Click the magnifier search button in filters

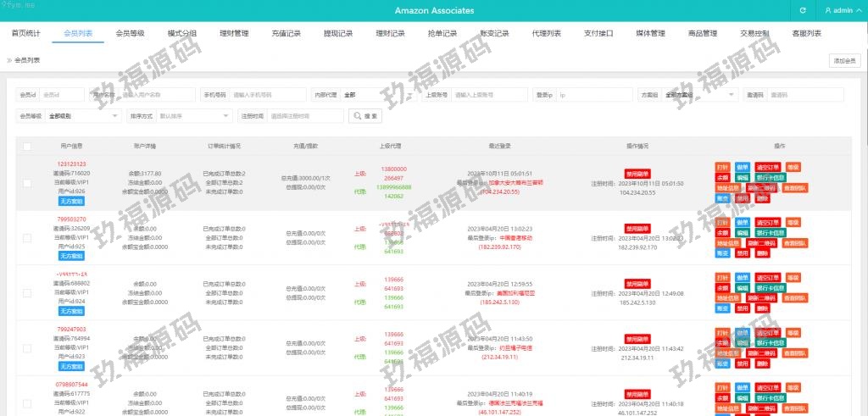[365, 115]
